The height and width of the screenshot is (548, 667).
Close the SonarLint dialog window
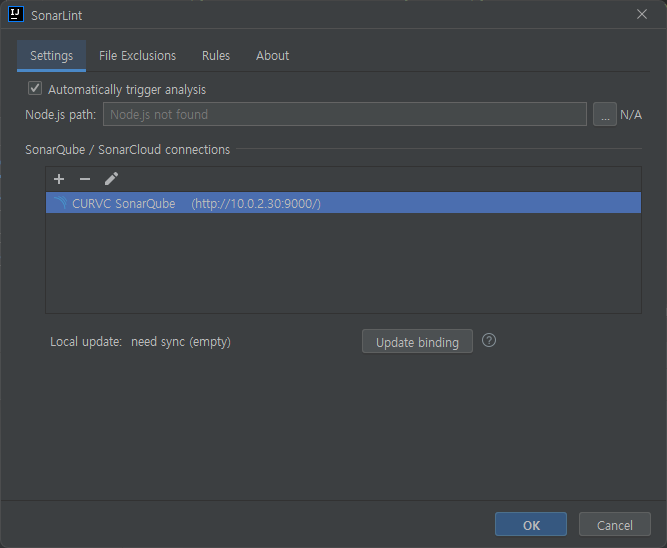click(x=642, y=14)
